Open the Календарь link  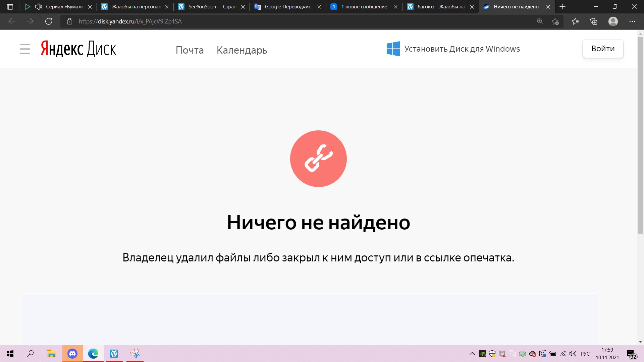tap(242, 50)
